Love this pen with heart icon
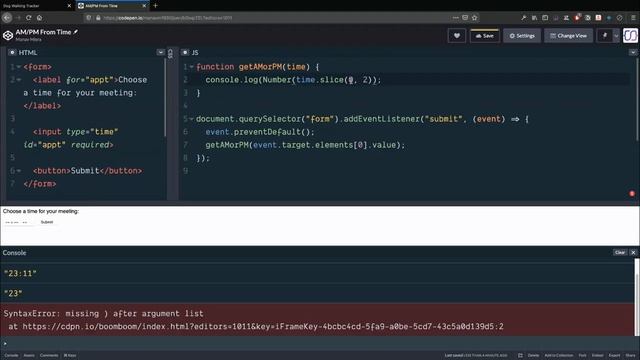 click(x=457, y=36)
